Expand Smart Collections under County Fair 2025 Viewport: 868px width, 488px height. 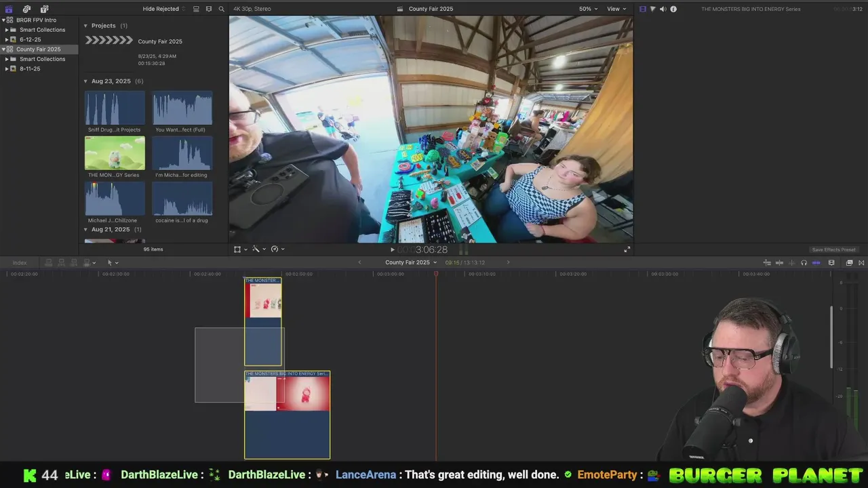coord(7,59)
